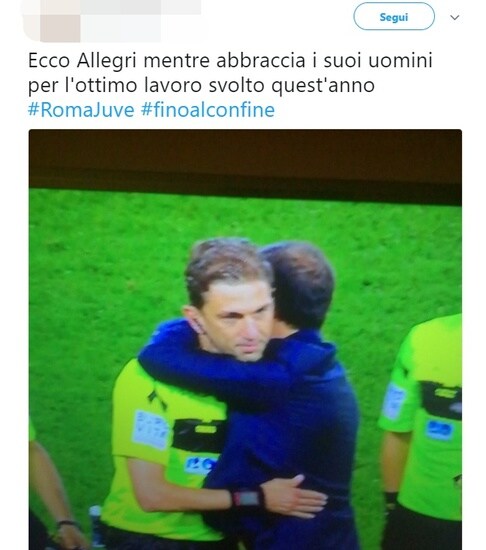The image size is (486, 550).
Task: Open the attached tweet photo
Action: click(x=245, y=339)
